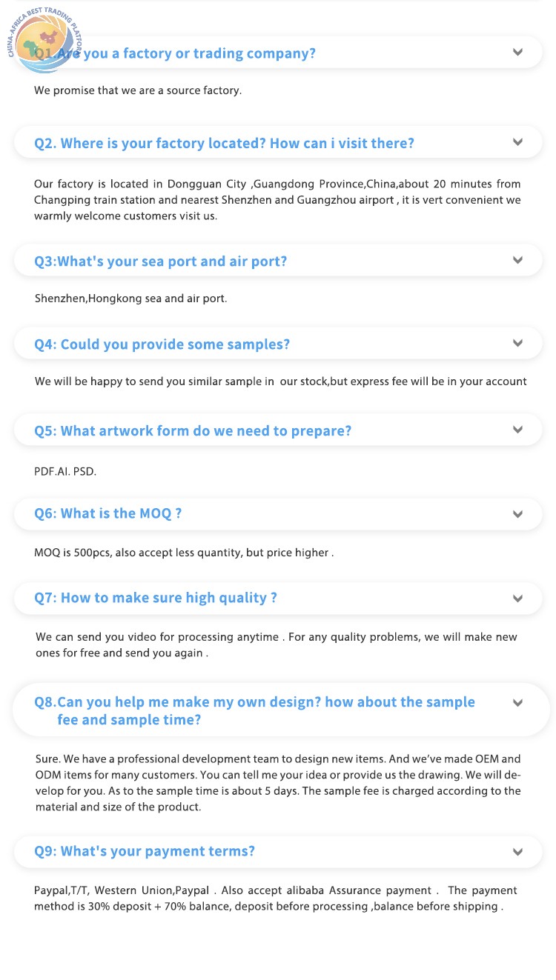Toggle the Q9 payment terms chevron

coord(517,851)
